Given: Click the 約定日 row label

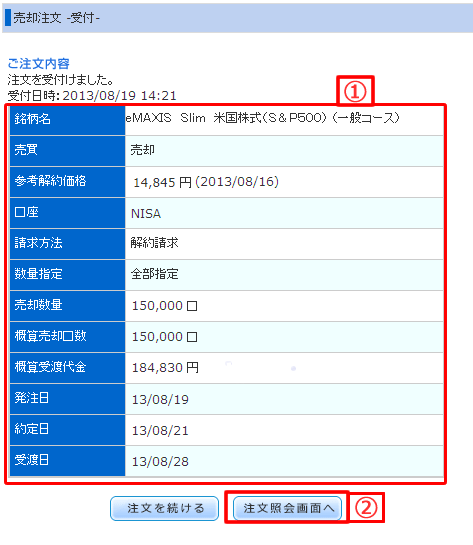Looking at the screenshot, I should pyautogui.click(x=32, y=429).
